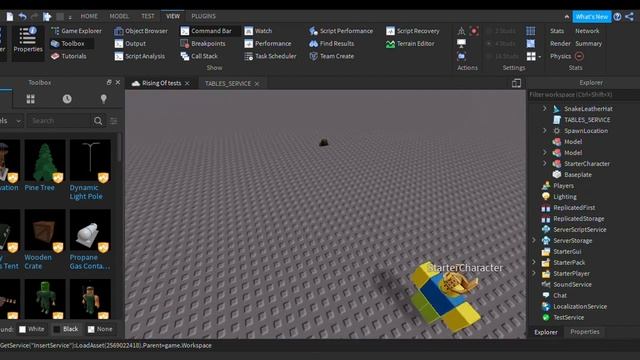
Task: Click the Undo arrow
Action: pos(22,16)
